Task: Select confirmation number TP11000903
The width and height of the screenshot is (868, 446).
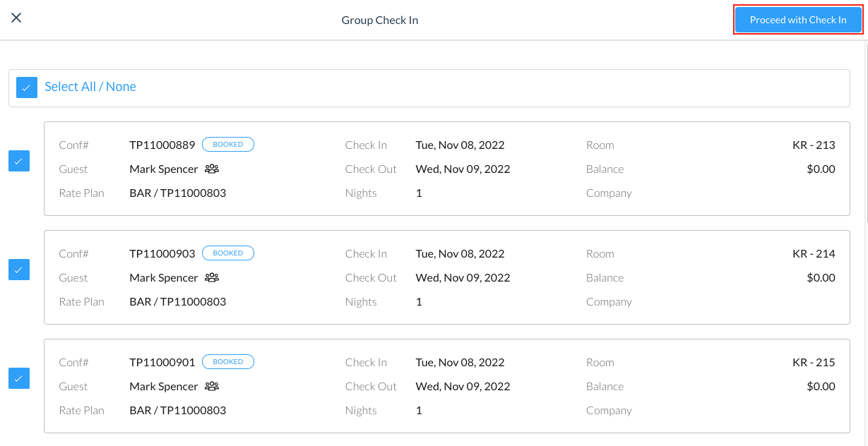Action: click(162, 254)
